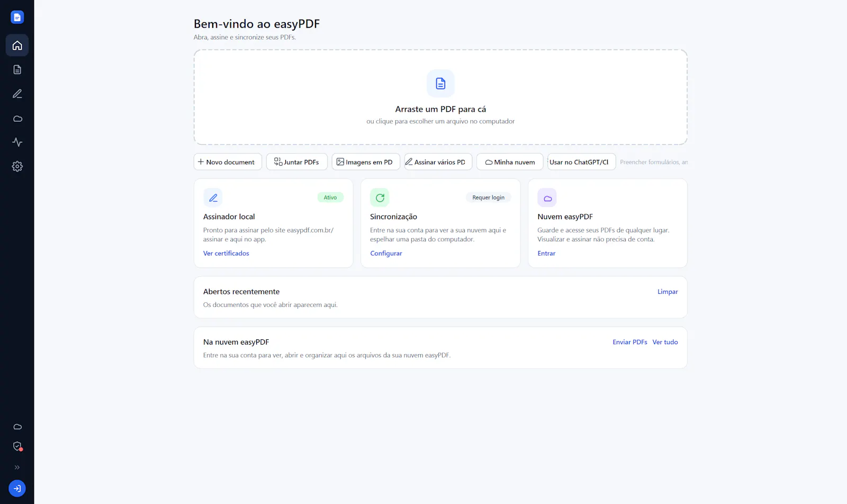Viewport: 847px width, 504px height.
Task: Click the Assinar vários PD button
Action: tap(438, 162)
